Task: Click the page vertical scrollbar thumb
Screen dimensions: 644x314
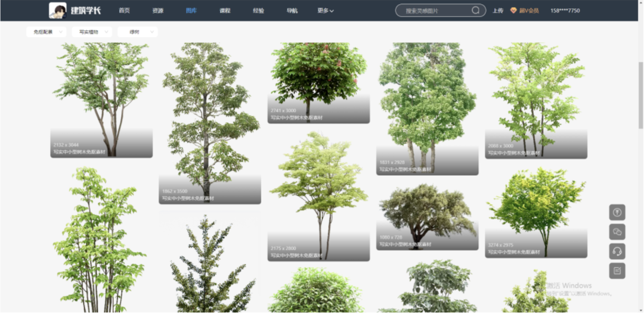Action: click(640, 95)
